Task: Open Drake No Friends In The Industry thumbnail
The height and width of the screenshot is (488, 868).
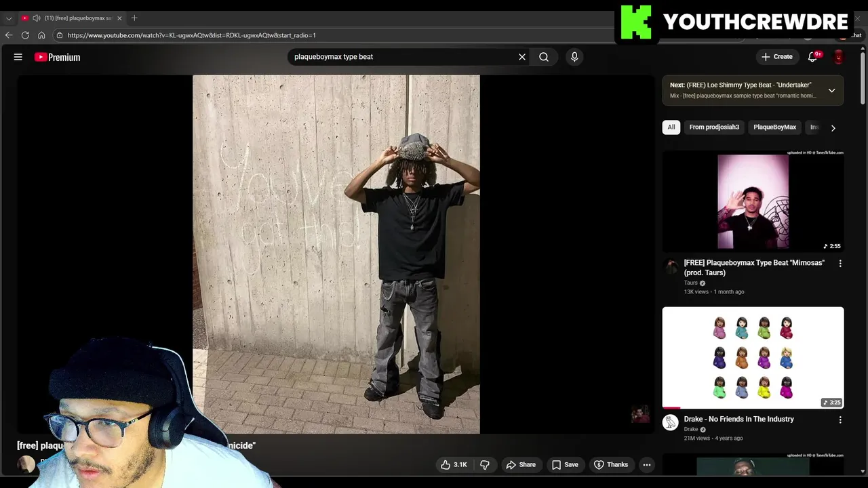Action: (x=753, y=358)
